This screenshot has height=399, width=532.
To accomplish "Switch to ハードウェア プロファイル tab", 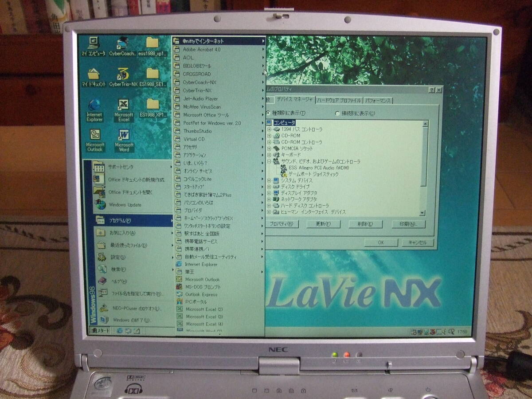I will tap(339, 101).
